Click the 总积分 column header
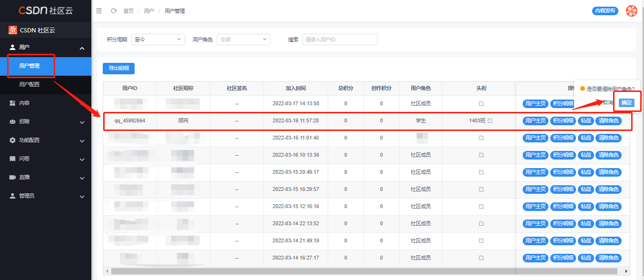644x280 pixels. coord(346,88)
